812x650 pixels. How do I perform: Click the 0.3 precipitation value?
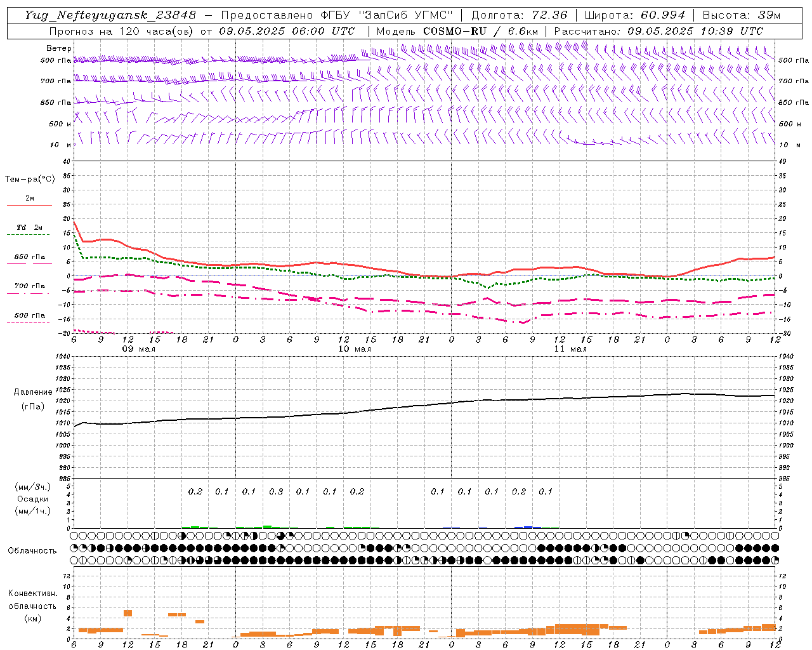276,491
